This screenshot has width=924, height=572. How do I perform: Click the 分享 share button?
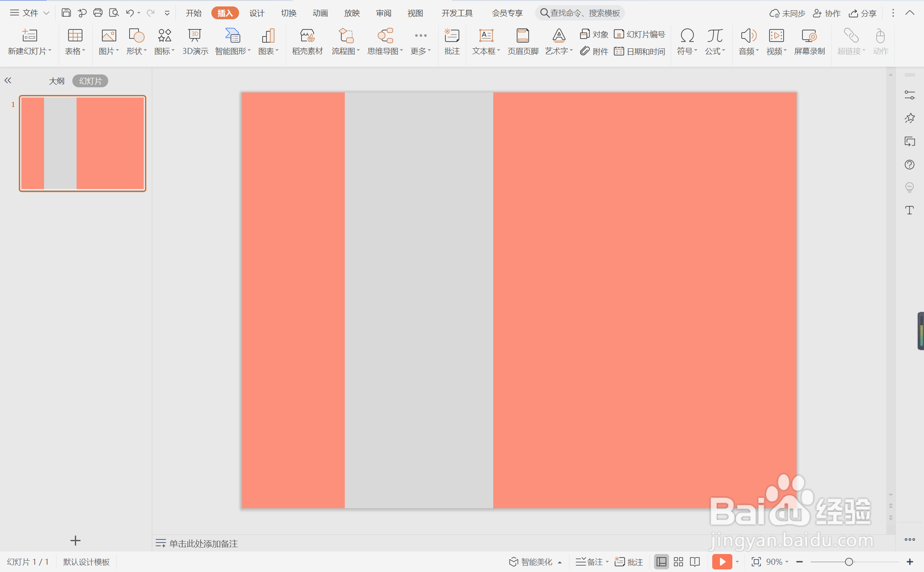point(863,13)
